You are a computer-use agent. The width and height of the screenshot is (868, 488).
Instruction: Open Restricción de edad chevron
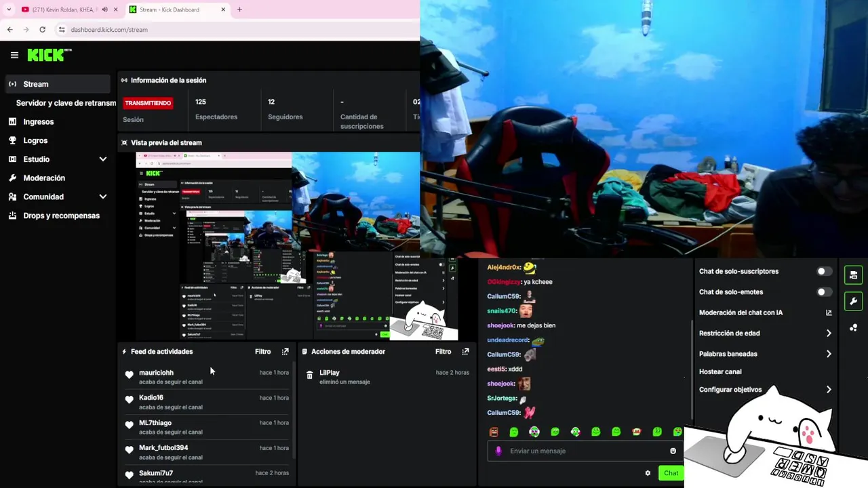829,333
